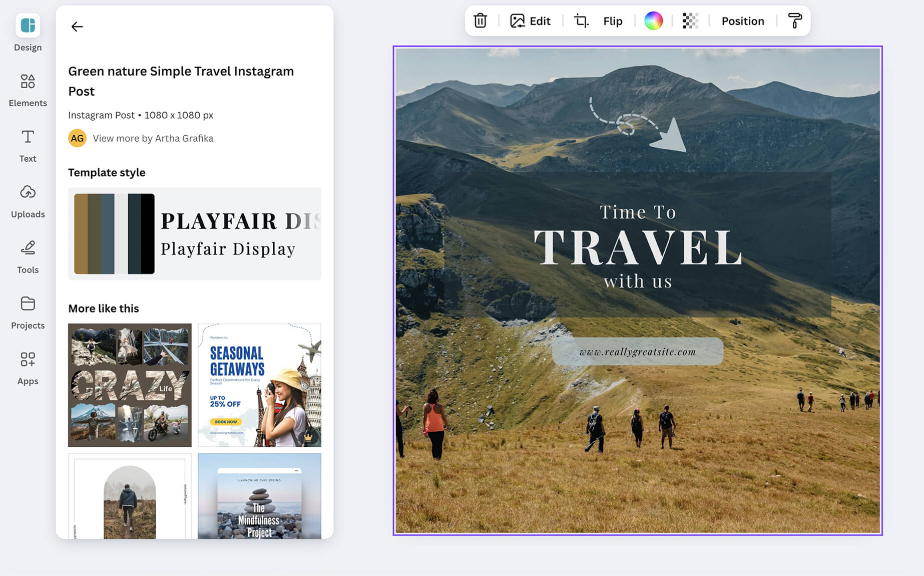Click the 'Template style' heading

click(x=107, y=172)
